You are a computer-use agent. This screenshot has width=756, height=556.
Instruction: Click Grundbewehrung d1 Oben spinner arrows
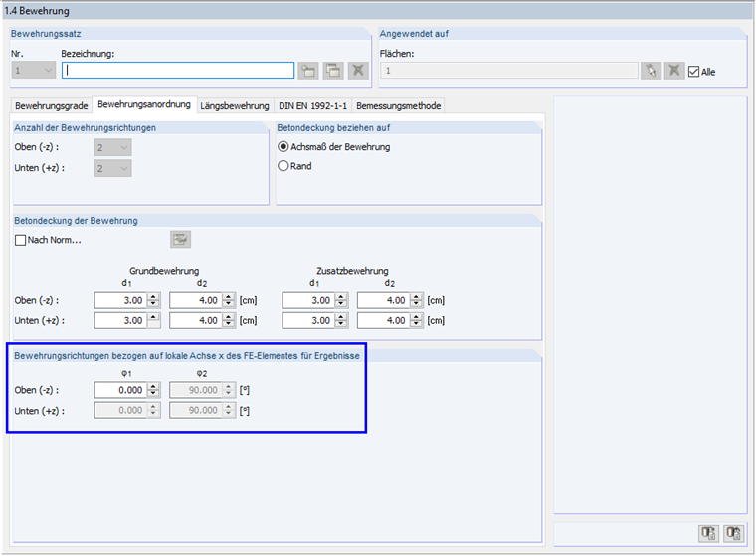(153, 300)
